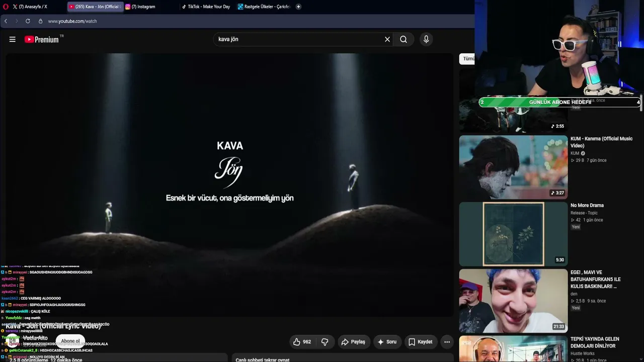Share the video via Paylaş button
Viewport: 644px width, 362px height.
click(x=353, y=342)
